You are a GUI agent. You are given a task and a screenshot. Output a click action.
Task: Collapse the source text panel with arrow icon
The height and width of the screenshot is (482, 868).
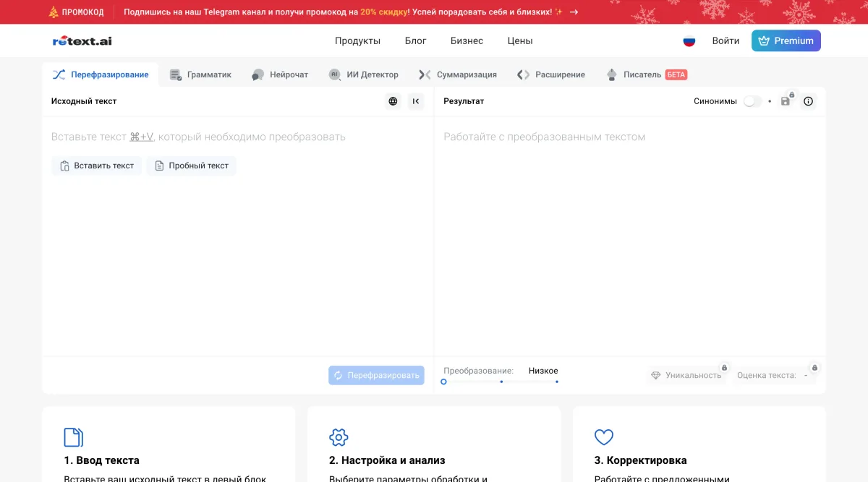click(x=416, y=101)
